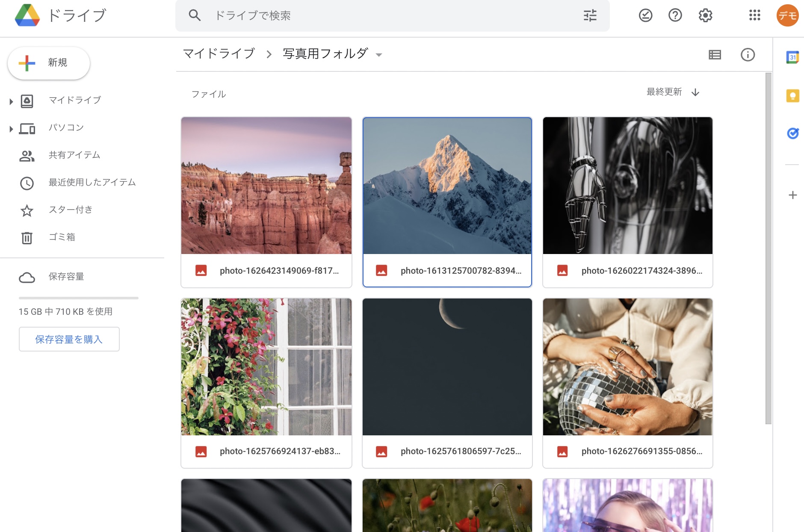Viewport: 804px width, 532px height.
Task: Open ゴミ箱 in sidebar
Action: [62, 237]
